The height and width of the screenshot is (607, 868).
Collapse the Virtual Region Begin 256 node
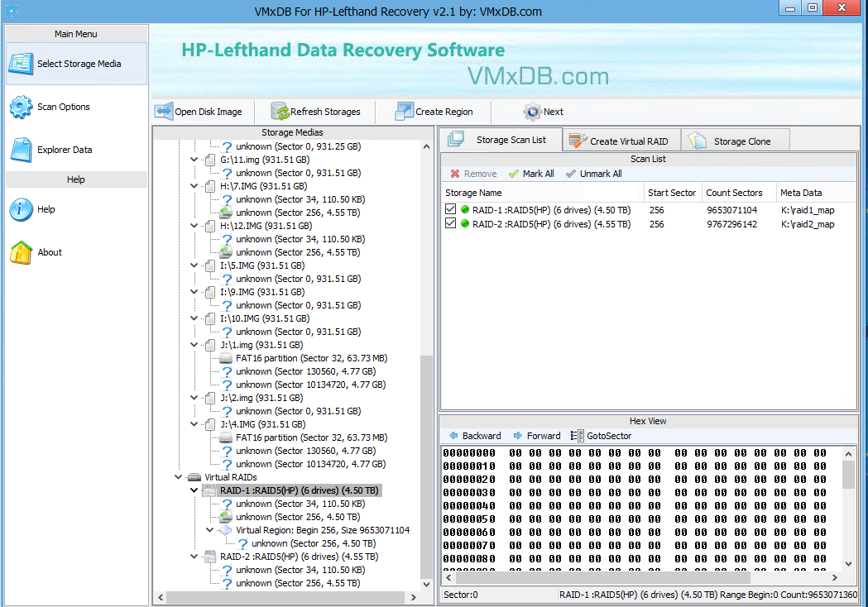pyautogui.click(x=210, y=530)
